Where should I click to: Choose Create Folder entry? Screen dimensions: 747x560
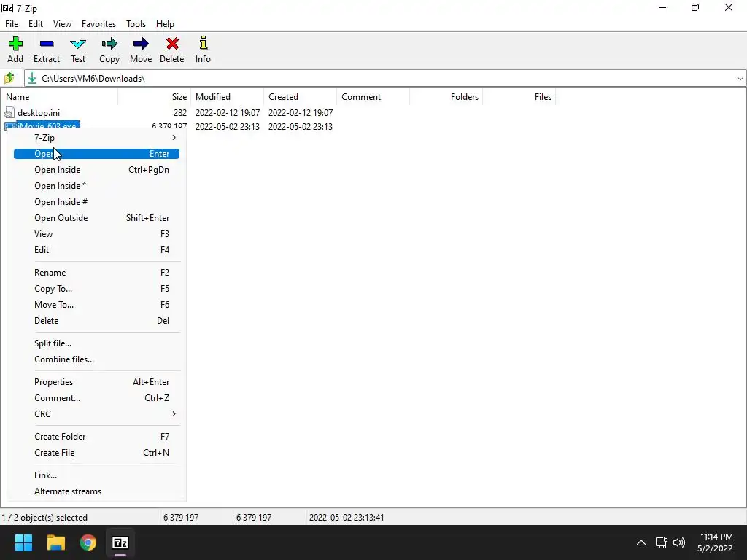97,437
